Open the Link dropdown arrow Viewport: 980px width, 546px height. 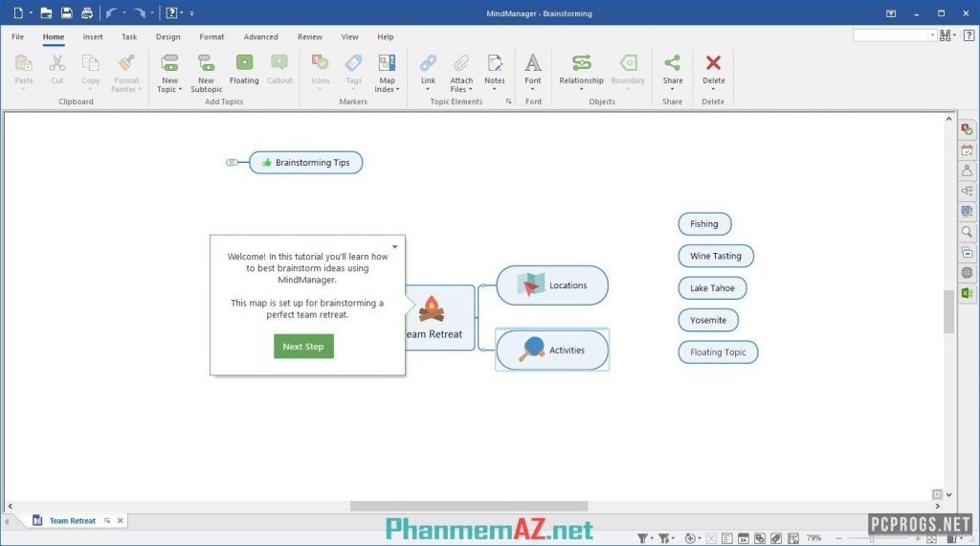pyautogui.click(x=428, y=89)
